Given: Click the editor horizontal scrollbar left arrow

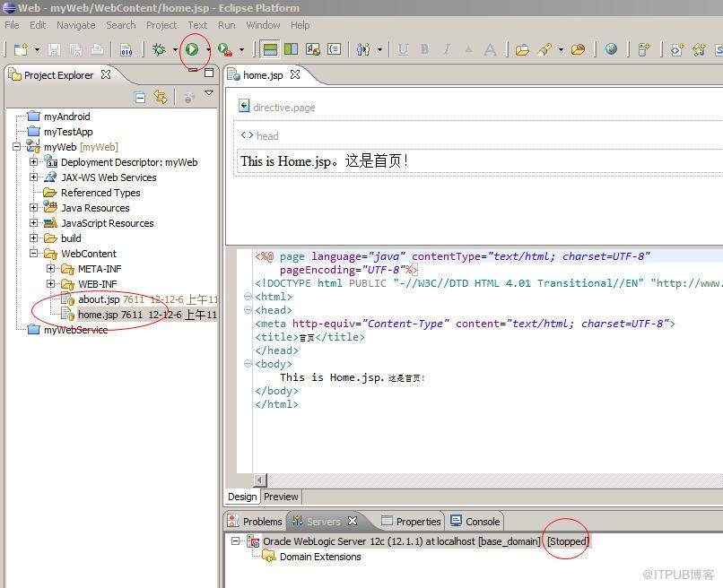Looking at the screenshot, I should click(259, 480).
